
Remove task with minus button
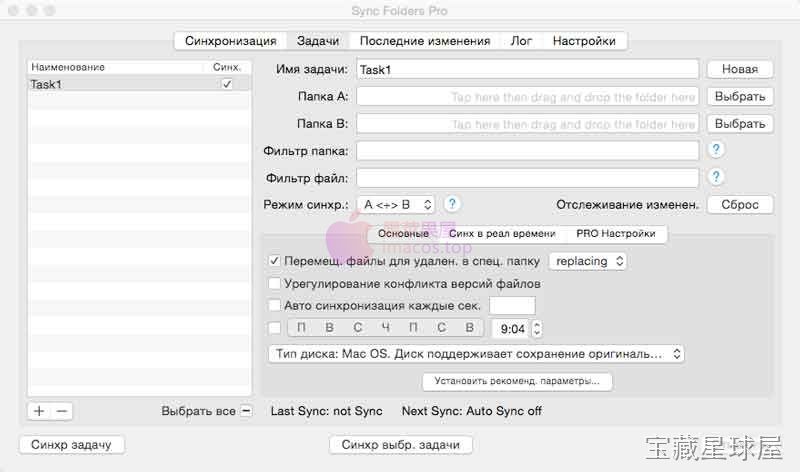62,411
